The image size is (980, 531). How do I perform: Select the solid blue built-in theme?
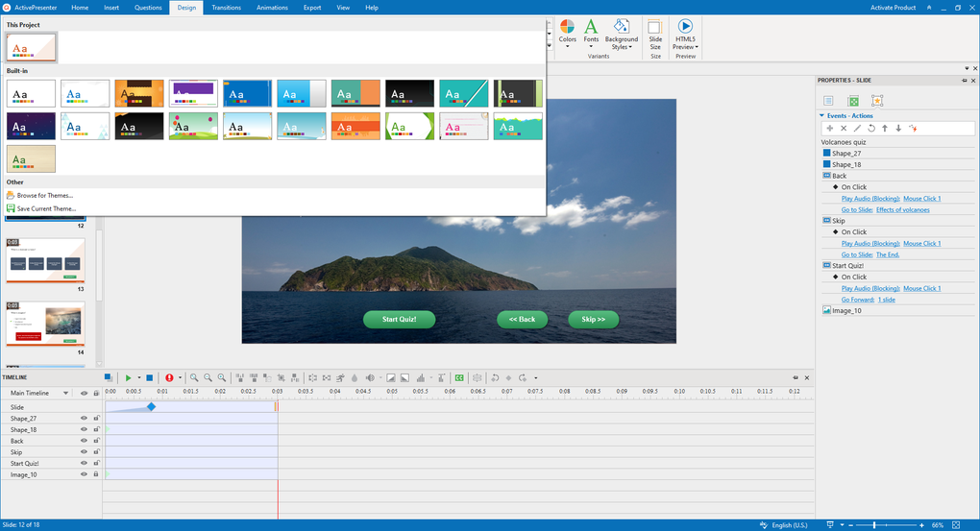point(248,94)
